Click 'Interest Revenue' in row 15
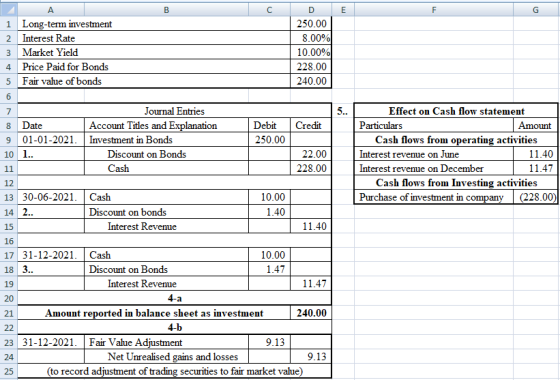The height and width of the screenshot is (380, 560). [x=166, y=226]
